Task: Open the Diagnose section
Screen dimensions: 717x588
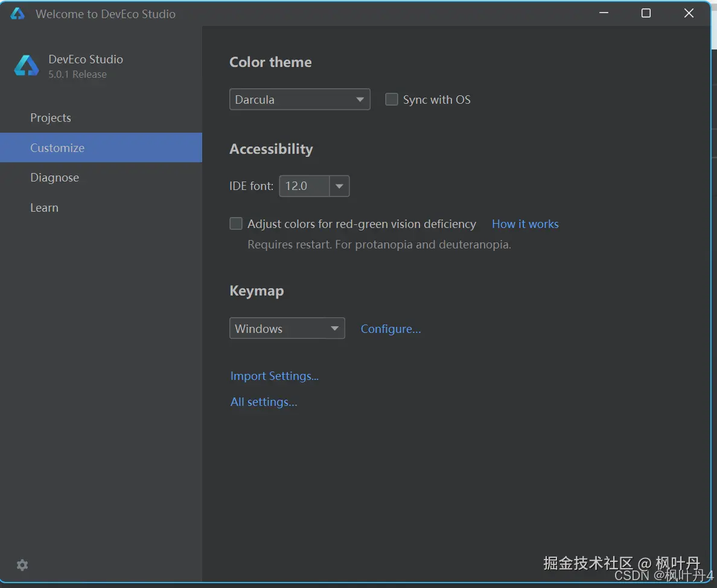Action: pyautogui.click(x=101, y=177)
